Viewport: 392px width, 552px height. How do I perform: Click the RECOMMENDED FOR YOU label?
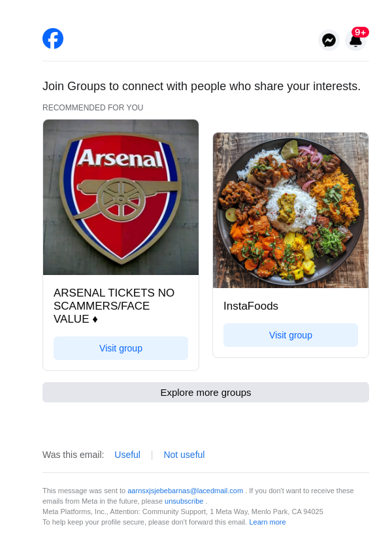93,108
